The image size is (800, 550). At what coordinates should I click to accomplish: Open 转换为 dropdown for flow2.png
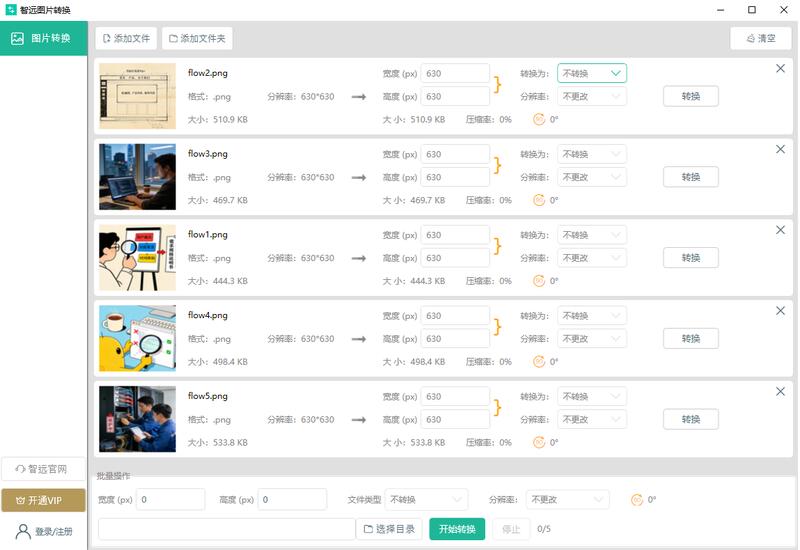(x=592, y=73)
